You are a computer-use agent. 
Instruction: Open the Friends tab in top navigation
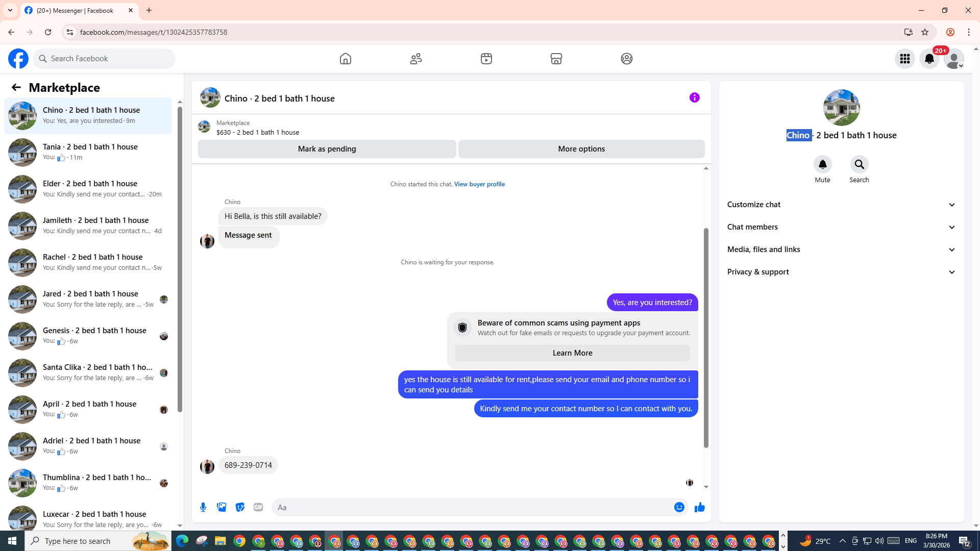[x=416, y=59]
